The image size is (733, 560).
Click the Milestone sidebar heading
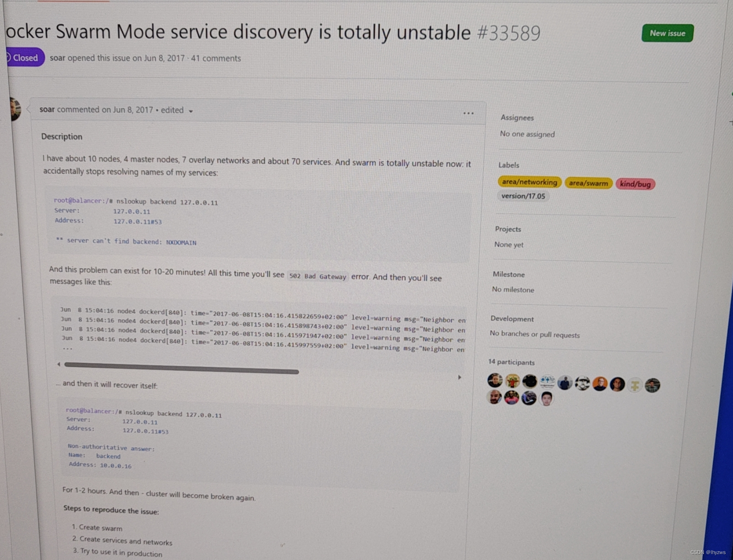click(x=509, y=275)
